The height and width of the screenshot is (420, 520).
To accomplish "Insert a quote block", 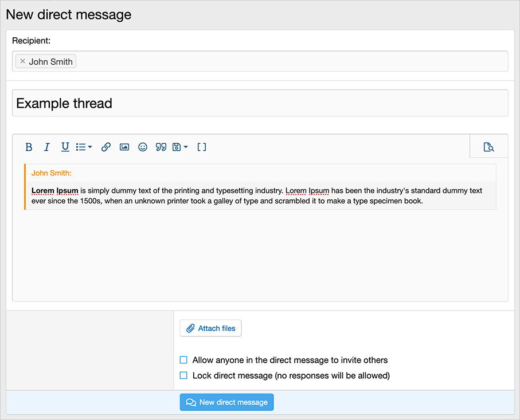I will [x=161, y=147].
